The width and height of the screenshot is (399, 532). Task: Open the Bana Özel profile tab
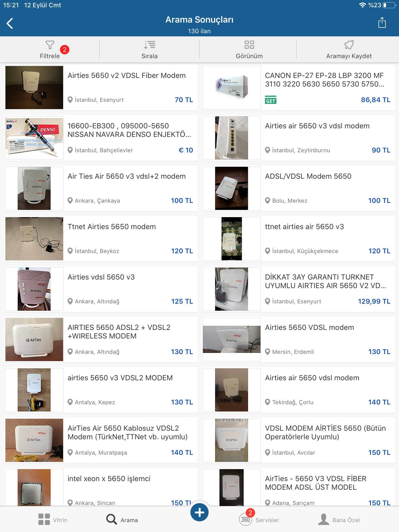coord(339,520)
